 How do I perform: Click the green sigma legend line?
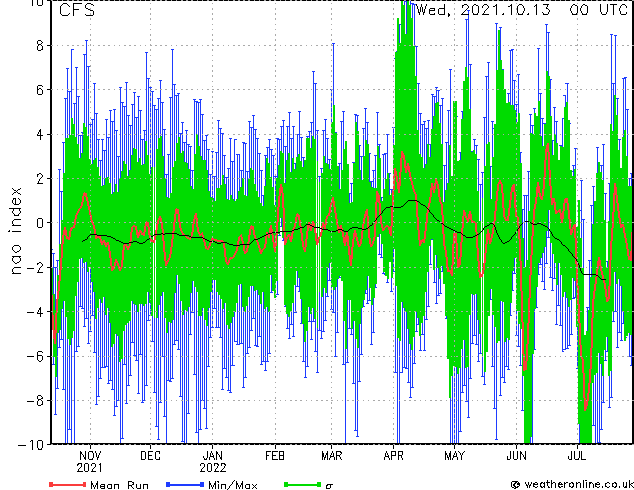pos(303,484)
